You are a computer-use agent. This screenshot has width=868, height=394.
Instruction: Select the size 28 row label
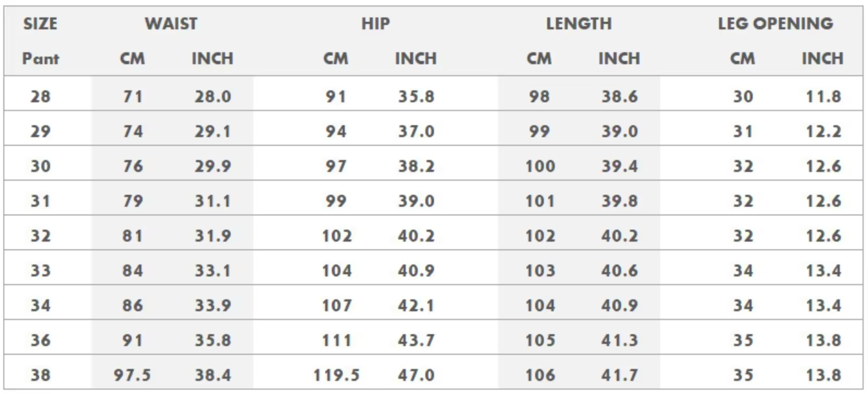pos(40,96)
